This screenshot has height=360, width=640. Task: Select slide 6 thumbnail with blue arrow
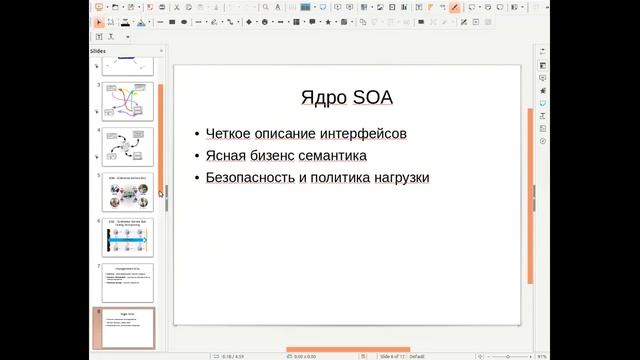click(x=128, y=237)
